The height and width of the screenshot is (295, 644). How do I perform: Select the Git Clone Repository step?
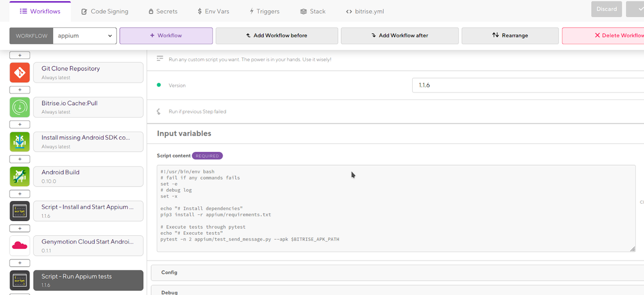[x=89, y=73]
